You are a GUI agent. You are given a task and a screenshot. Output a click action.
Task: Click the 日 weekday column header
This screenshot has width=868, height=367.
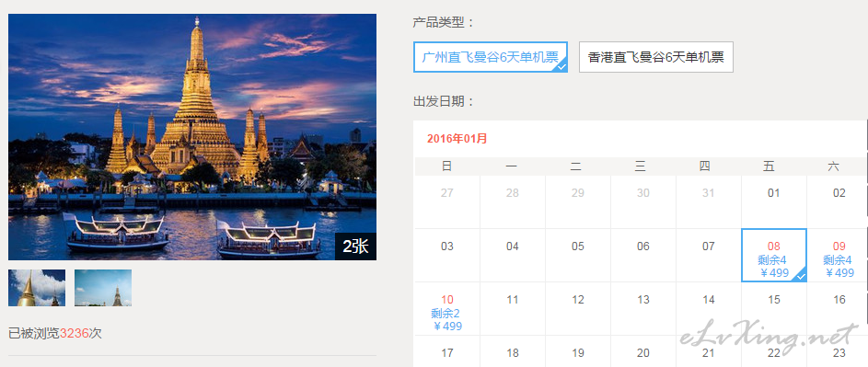(x=447, y=166)
